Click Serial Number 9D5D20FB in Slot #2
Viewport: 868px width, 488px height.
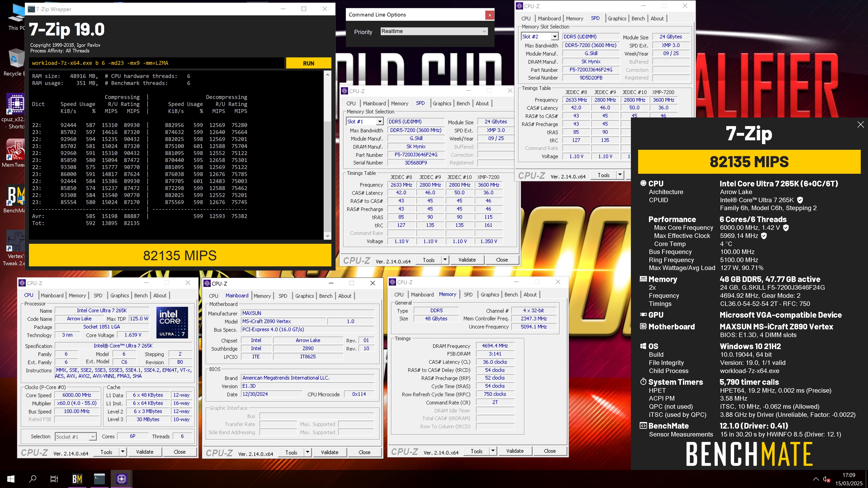pos(591,78)
